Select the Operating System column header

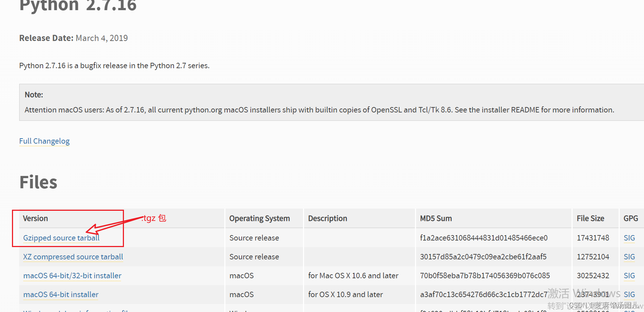(x=259, y=218)
